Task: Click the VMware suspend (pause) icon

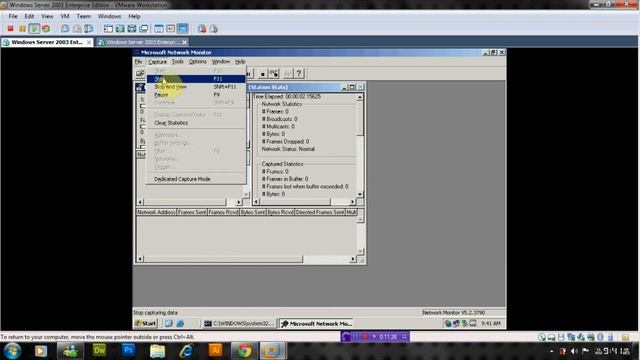Action: (x=22, y=29)
